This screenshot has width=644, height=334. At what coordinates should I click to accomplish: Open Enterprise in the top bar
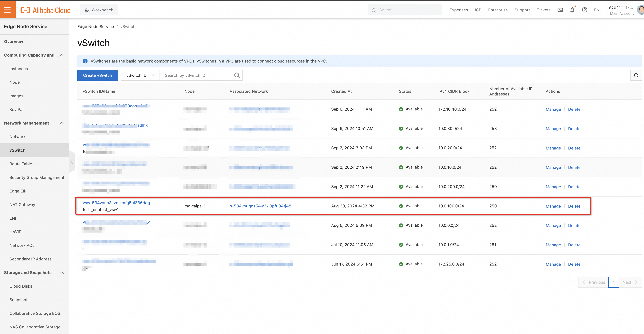[x=498, y=10]
